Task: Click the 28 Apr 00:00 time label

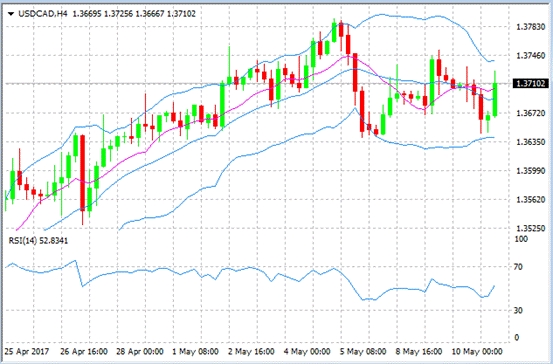Action: (140, 352)
